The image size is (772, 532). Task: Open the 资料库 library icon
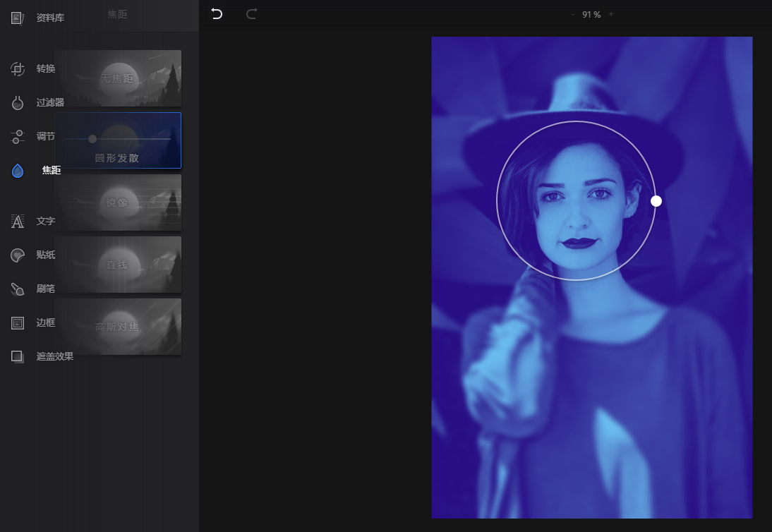click(x=17, y=18)
